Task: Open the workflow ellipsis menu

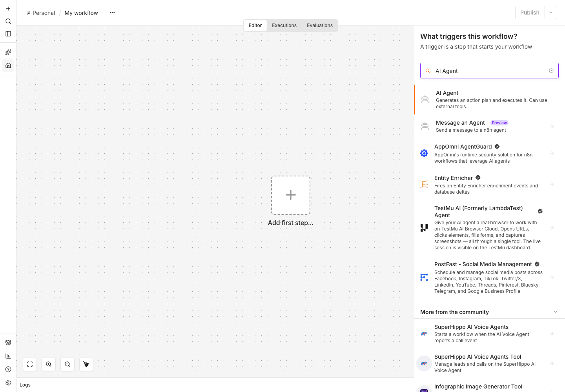Action: click(112, 13)
